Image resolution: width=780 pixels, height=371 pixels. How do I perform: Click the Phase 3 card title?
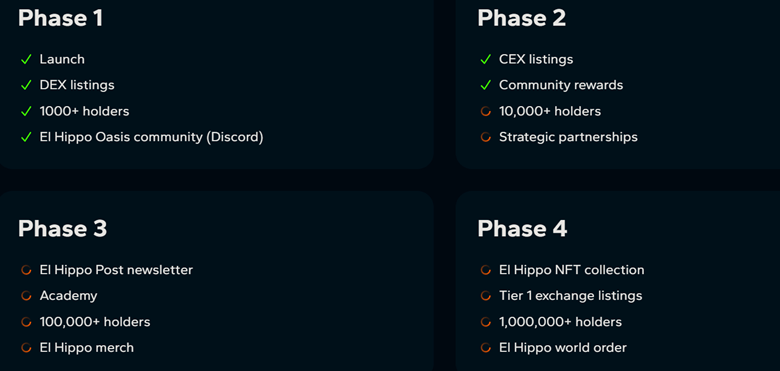[63, 229]
